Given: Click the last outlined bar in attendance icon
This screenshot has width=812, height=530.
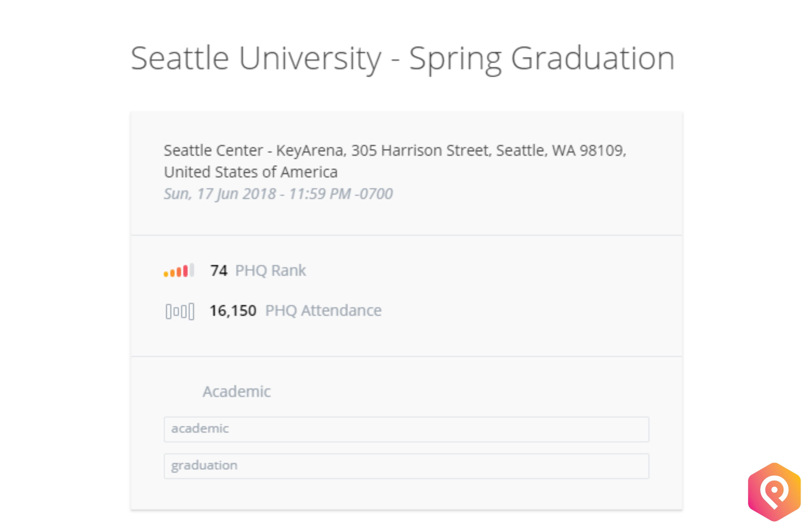Looking at the screenshot, I should (191, 311).
